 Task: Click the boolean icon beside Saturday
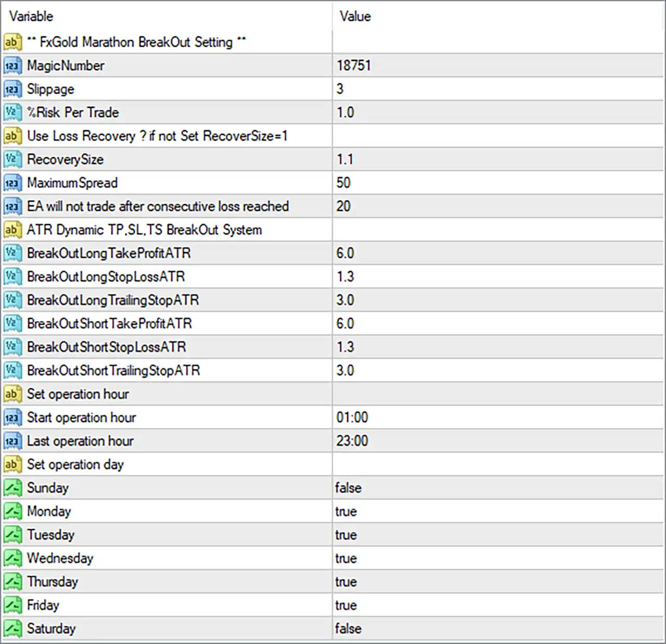12,628
